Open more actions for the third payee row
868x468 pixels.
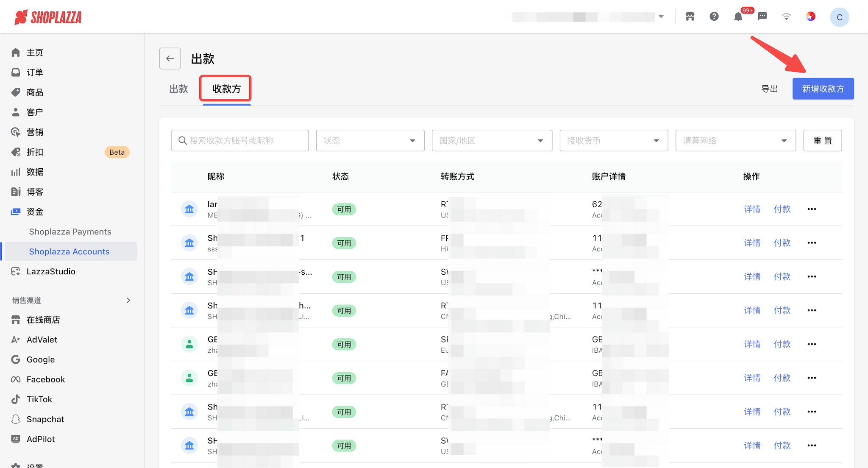tap(812, 276)
